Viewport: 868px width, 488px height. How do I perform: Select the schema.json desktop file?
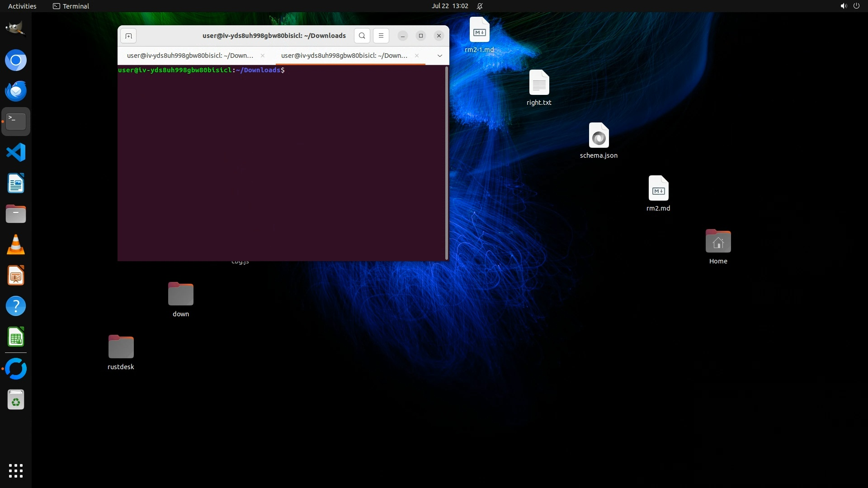click(x=599, y=136)
